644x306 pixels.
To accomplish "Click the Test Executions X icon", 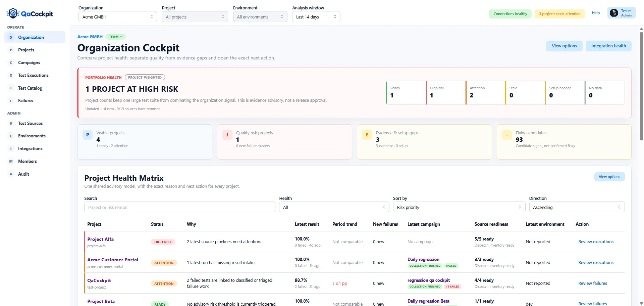I will tap(11, 75).
